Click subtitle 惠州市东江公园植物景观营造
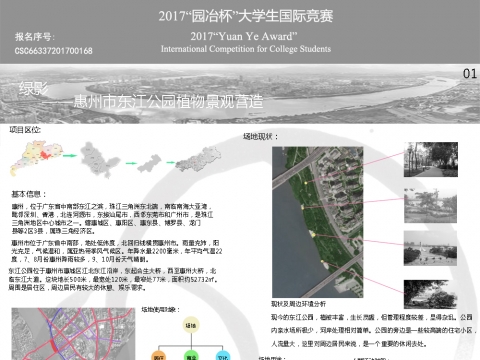Viewport: 480px width, 360px height. tap(168, 102)
